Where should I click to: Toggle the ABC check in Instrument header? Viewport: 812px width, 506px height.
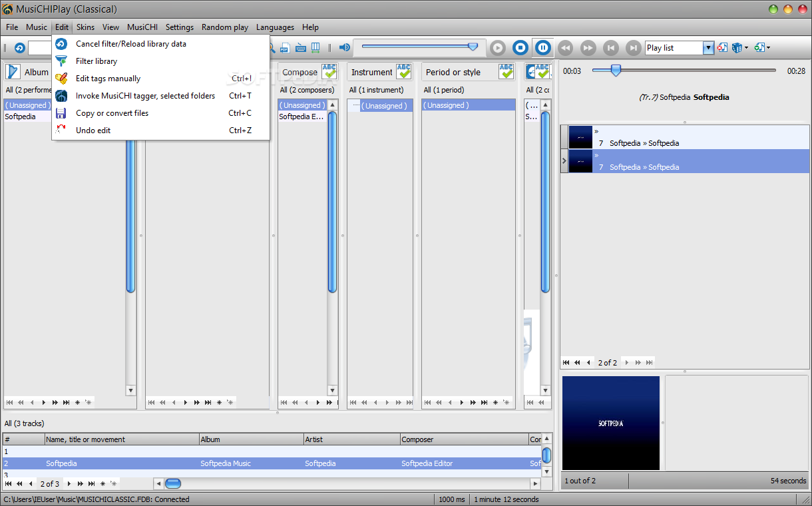pos(404,72)
